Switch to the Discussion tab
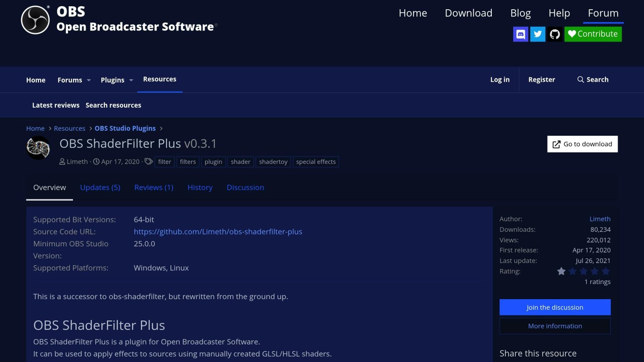This screenshot has height=362, width=644. point(245,187)
